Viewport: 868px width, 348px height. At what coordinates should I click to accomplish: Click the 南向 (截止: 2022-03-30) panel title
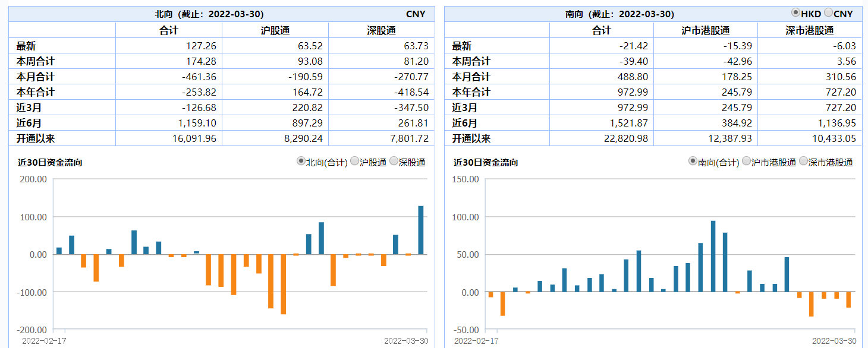(619, 14)
